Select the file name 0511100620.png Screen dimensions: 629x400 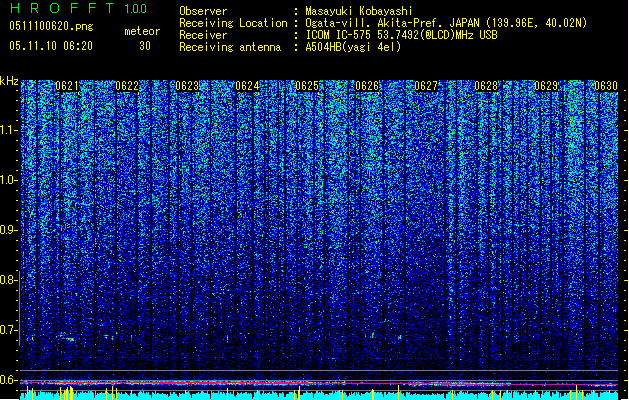[51, 26]
